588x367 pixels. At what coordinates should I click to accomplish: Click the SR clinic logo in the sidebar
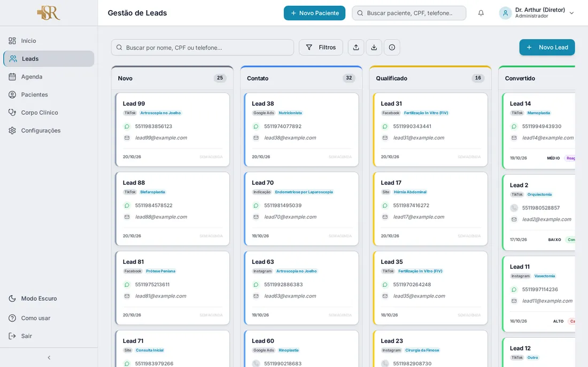point(49,13)
